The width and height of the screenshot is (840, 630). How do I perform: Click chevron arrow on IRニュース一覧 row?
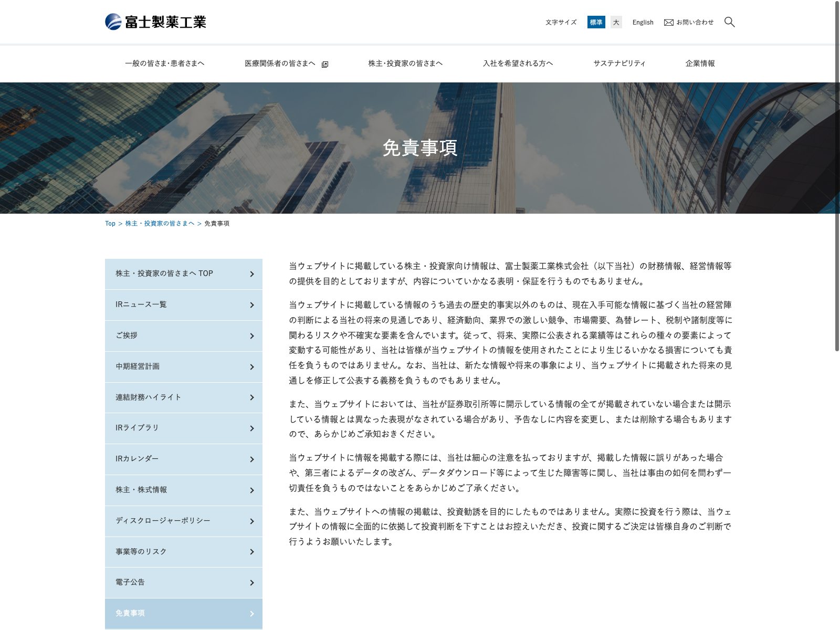click(x=252, y=305)
